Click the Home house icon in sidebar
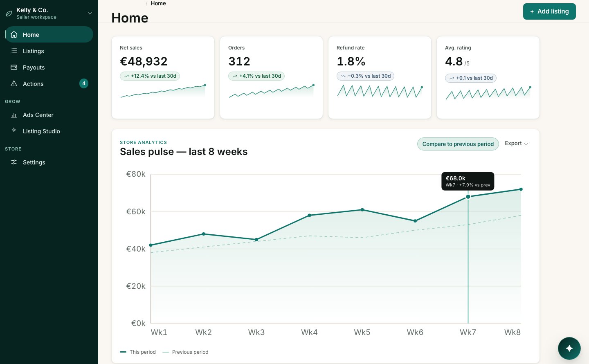 [x=14, y=34]
